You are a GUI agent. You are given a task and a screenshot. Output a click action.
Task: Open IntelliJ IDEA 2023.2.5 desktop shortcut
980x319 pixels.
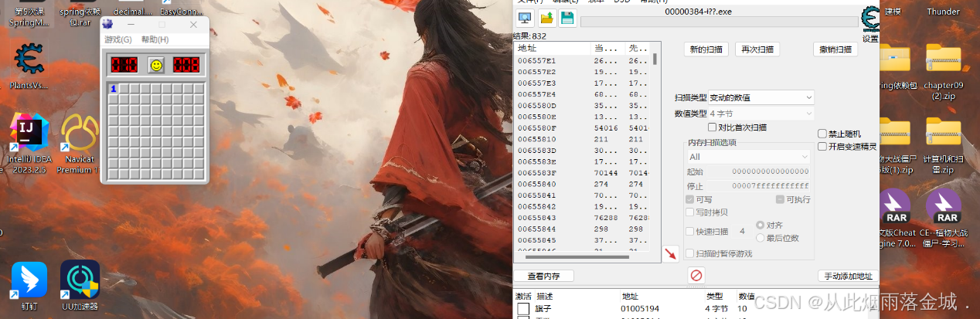(28, 143)
